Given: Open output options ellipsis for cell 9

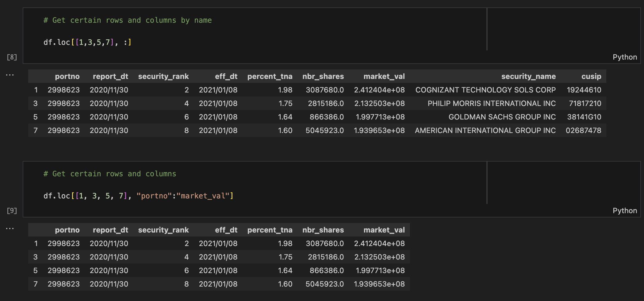Looking at the screenshot, I should 10,229.
